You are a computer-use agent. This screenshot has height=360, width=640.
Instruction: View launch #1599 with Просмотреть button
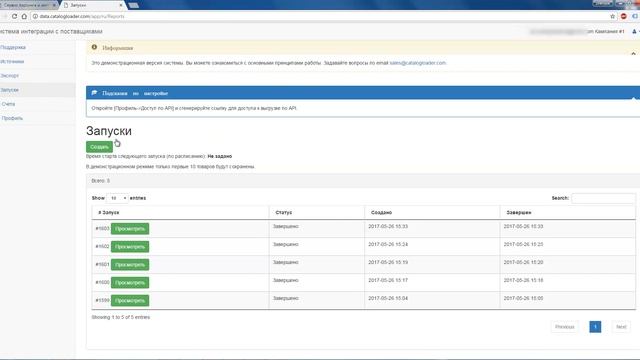click(x=130, y=300)
